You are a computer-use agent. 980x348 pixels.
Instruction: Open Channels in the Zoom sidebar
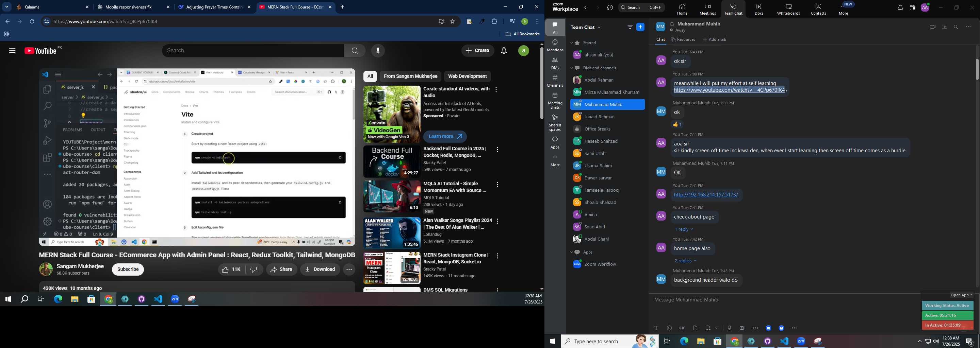555,81
